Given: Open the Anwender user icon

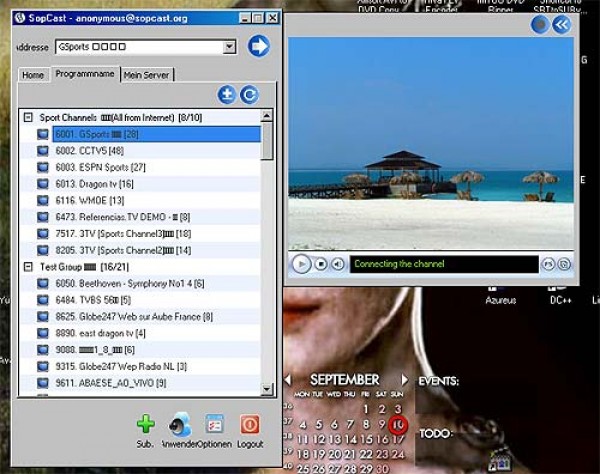Looking at the screenshot, I should 180,423.
